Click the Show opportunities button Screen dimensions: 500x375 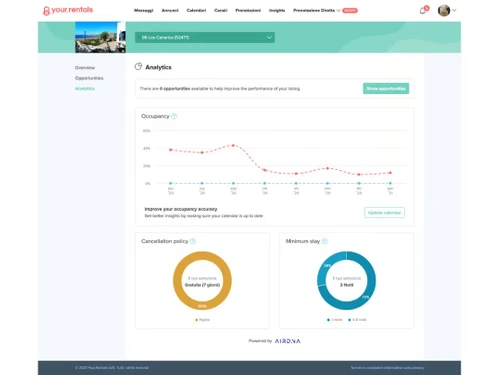[386, 88]
